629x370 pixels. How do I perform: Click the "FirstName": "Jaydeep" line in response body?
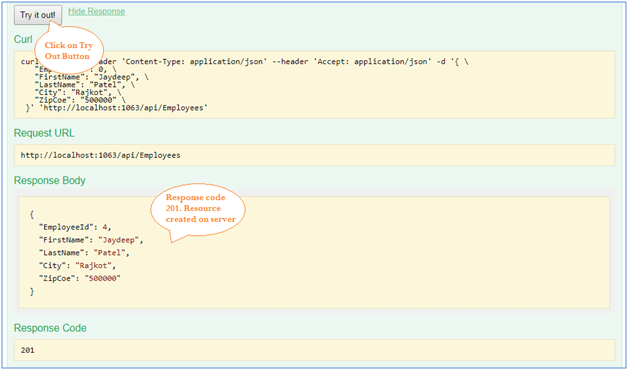coord(91,240)
